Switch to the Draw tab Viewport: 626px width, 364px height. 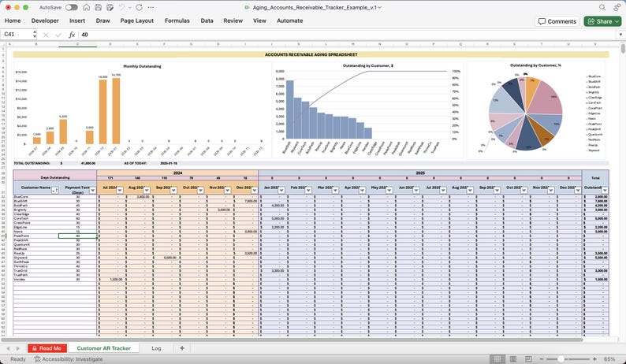tap(102, 20)
